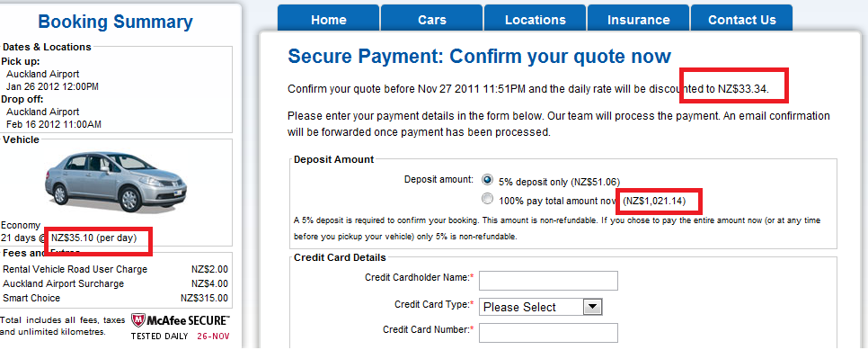Click the Rental Vehicle Road User Charge
This screenshot has height=350, width=868.
coord(75,269)
